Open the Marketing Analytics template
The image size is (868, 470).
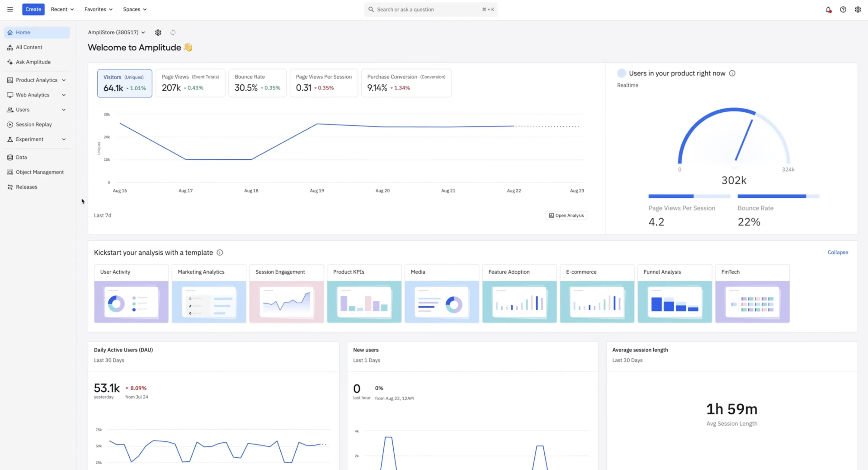tap(209, 294)
